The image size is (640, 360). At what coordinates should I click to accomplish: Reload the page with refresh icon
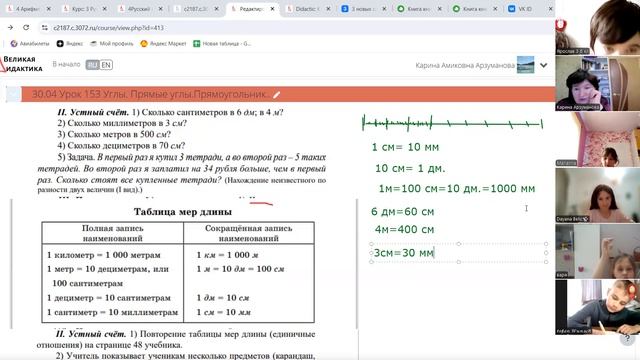click(26, 27)
